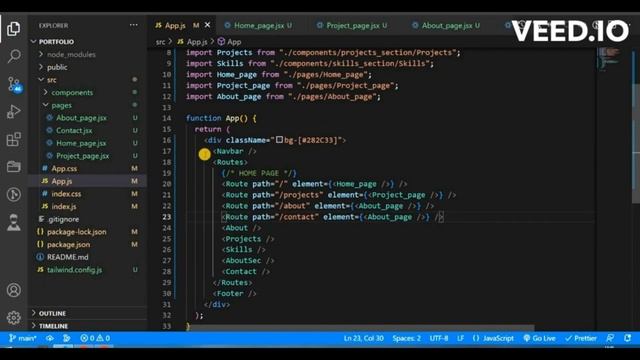Open the .gitignore file
Viewport: 640px width, 360px height.
tap(63, 219)
